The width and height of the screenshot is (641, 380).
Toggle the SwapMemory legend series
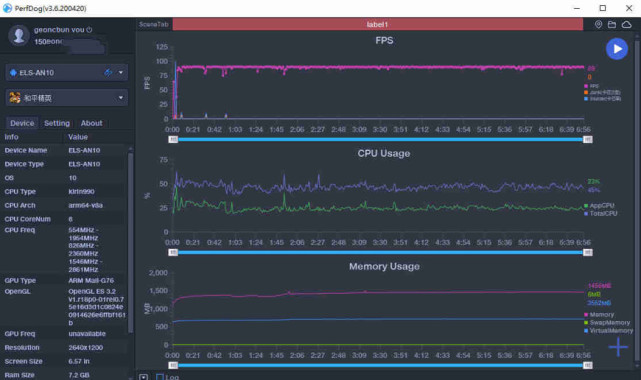pyautogui.click(x=607, y=322)
